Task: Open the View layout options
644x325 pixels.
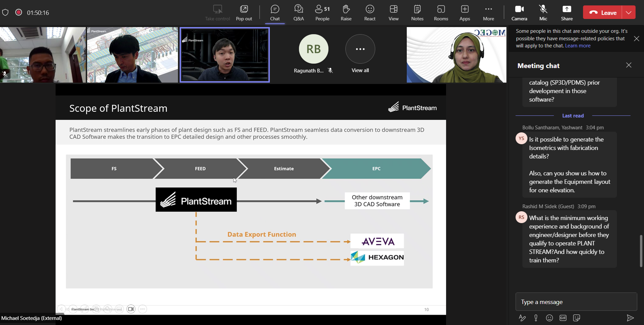Action: [394, 13]
